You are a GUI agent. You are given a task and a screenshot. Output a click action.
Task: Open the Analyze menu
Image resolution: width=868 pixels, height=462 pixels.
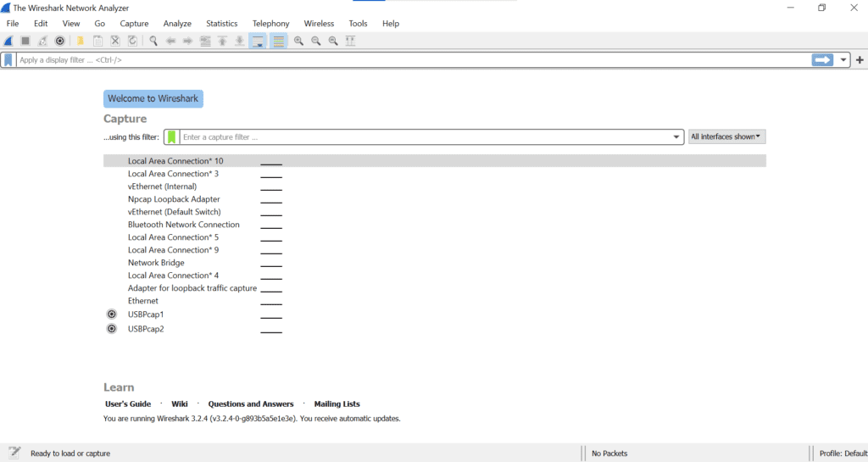[x=177, y=23]
